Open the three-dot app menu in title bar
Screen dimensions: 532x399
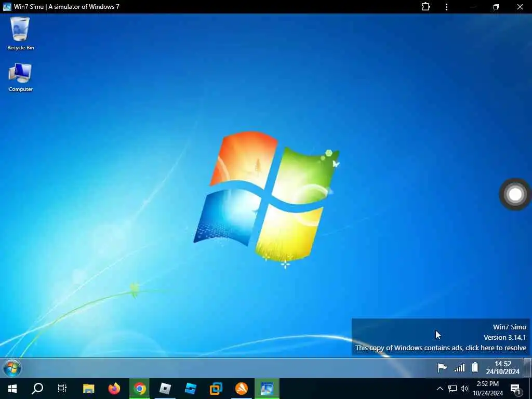click(446, 7)
